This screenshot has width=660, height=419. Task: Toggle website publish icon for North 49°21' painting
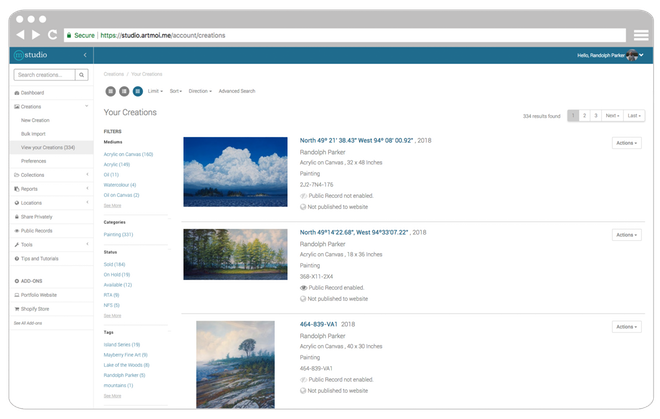[x=303, y=207]
